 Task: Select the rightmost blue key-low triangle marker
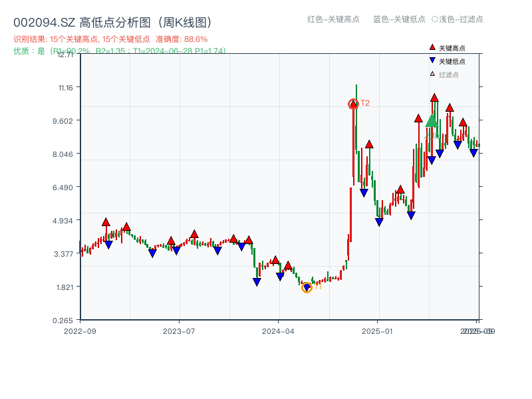pos(473,153)
